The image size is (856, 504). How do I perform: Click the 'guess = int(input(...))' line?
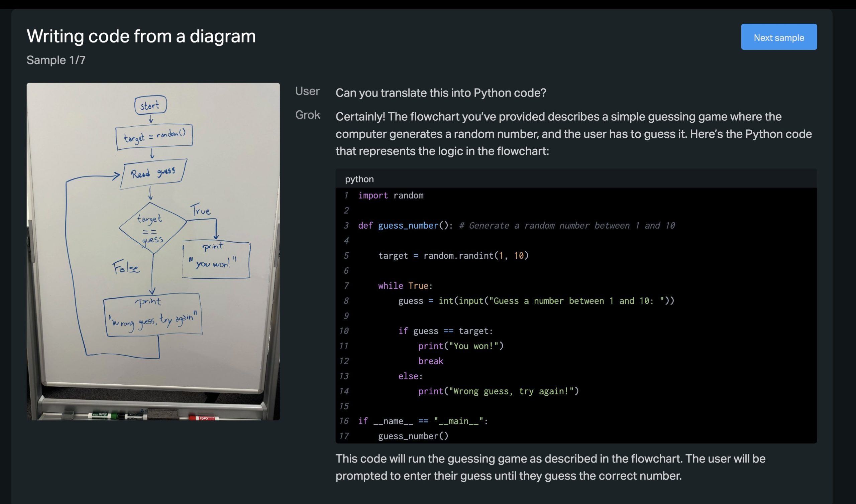(536, 301)
